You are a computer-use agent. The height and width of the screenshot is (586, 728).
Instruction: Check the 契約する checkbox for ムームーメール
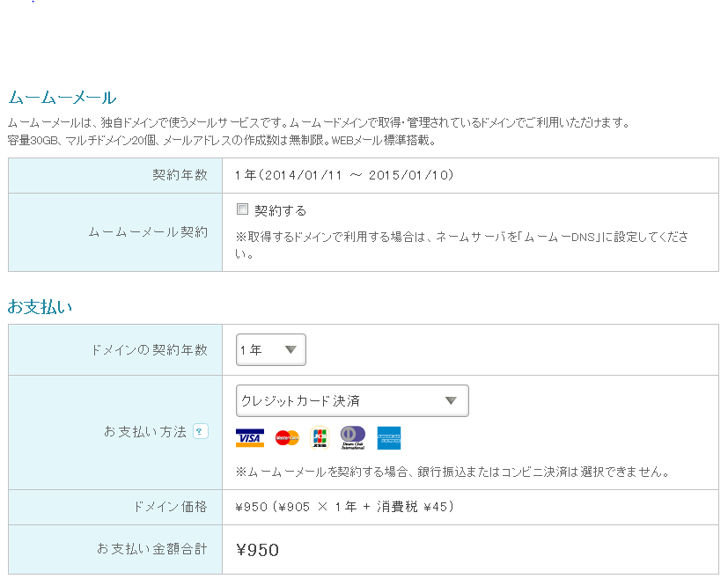(242, 209)
